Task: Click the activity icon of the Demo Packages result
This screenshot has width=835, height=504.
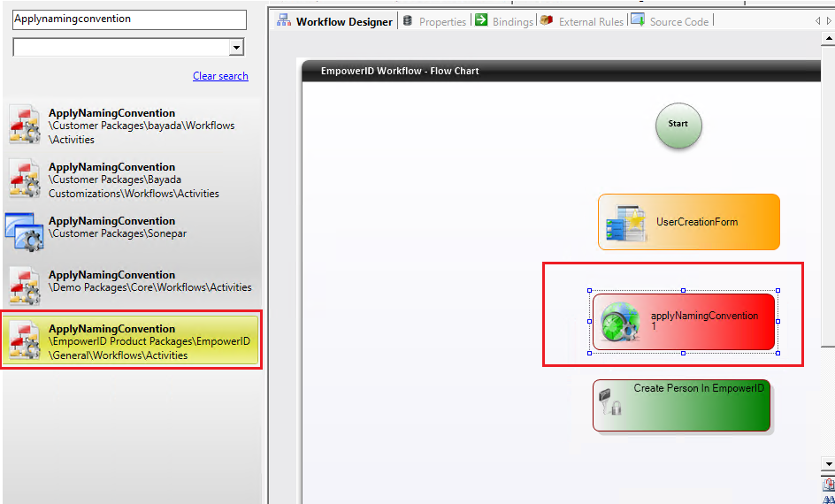Action: tap(25, 286)
